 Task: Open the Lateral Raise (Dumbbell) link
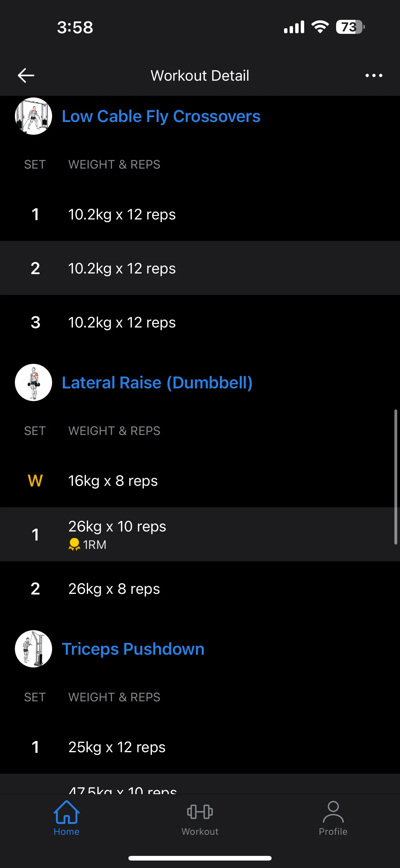pyautogui.click(x=157, y=382)
